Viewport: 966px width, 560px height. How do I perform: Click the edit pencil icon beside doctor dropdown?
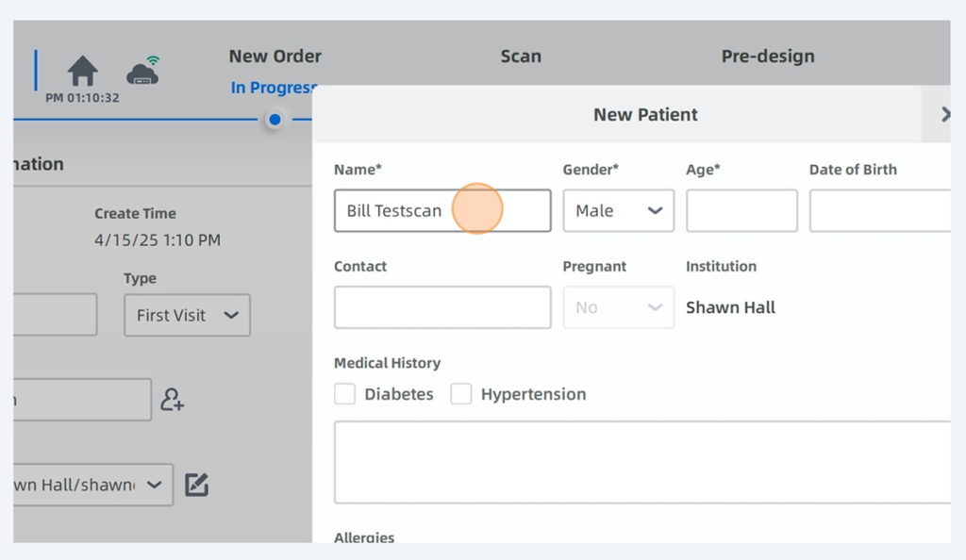point(196,485)
